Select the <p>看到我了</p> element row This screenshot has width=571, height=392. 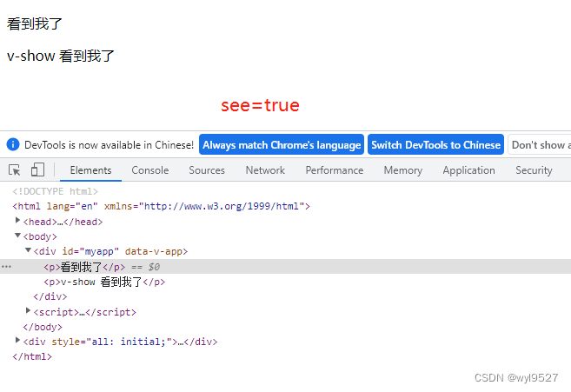click(x=285, y=267)
